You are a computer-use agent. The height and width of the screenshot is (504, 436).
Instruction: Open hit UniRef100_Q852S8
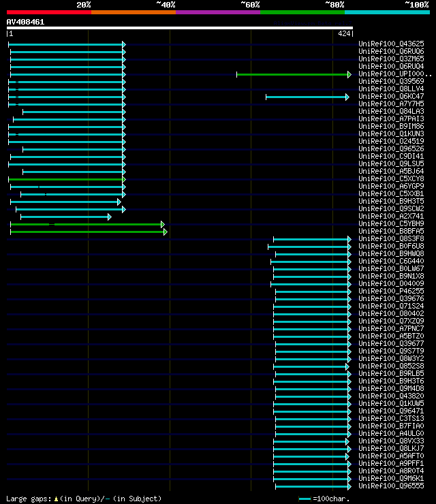click(391, 366)
